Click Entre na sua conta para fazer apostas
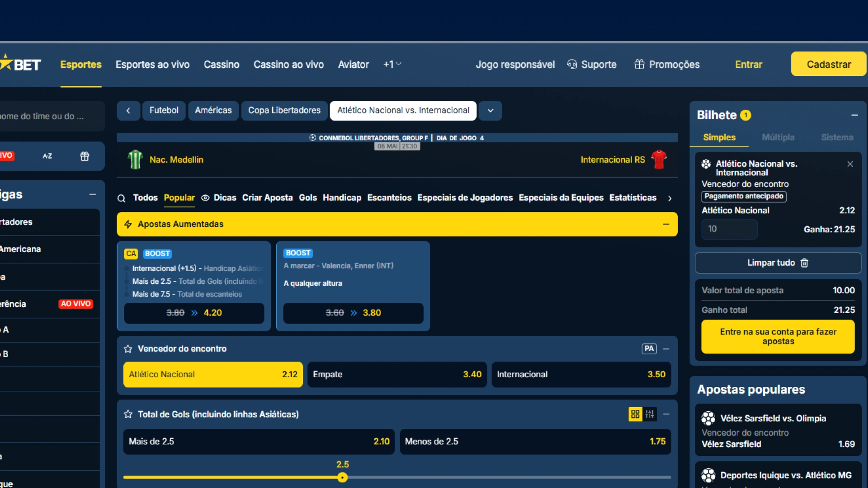Viewport: 868px width, 488px height. 778,337
